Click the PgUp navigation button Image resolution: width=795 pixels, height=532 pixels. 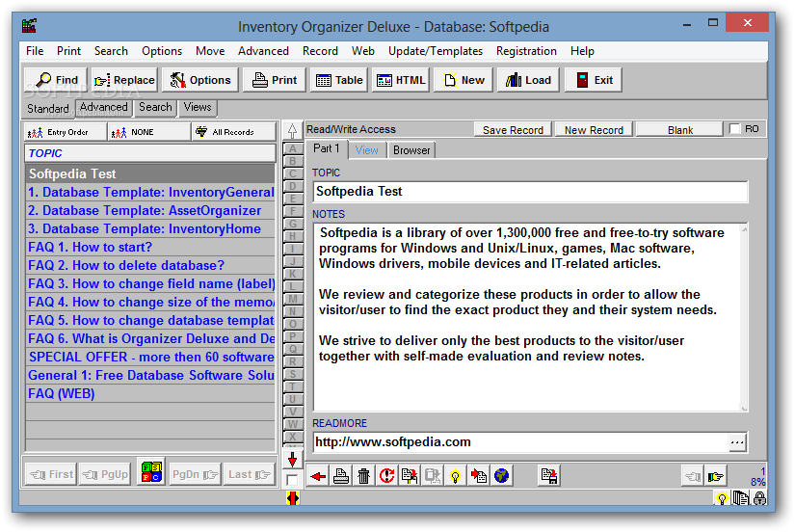(104, 474)
